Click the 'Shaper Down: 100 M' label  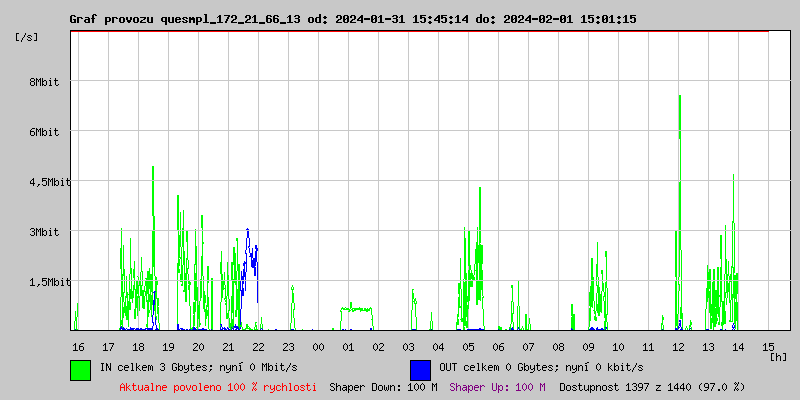[x=383, y=386]
